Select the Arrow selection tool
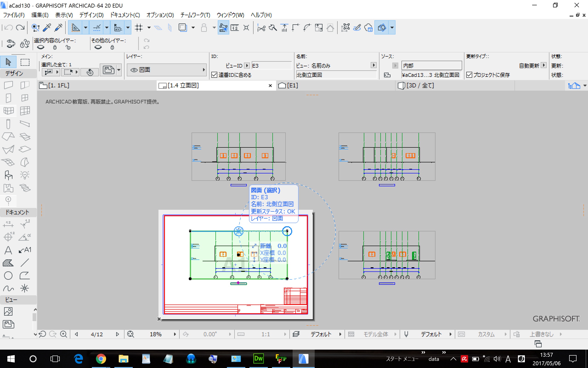The height and width of the screenshot is (368, 588). tap(8, 62)
